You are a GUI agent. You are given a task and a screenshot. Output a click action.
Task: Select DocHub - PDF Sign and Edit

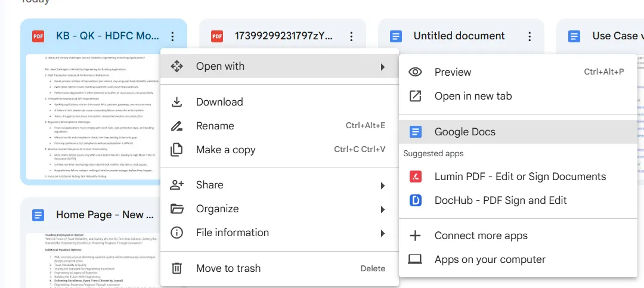tap(518, 200)
